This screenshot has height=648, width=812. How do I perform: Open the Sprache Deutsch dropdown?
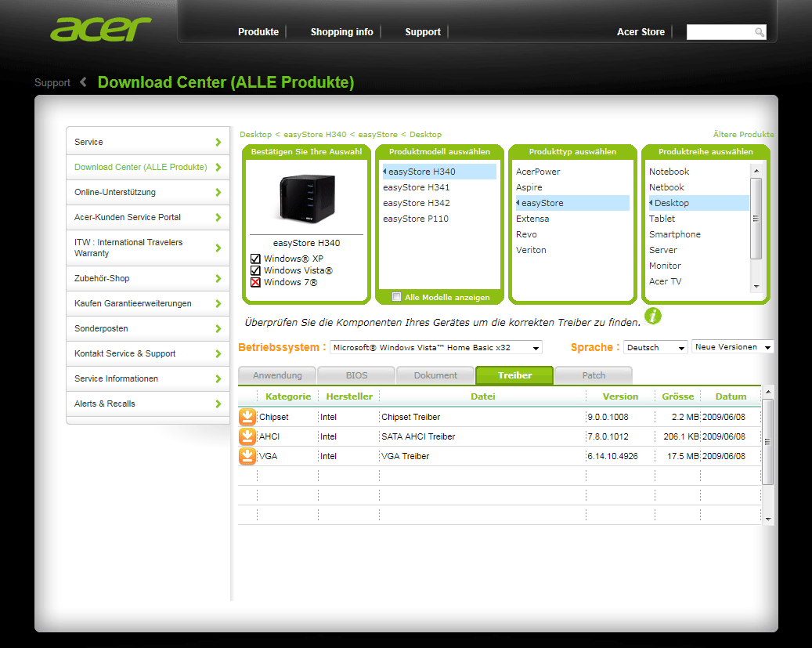pos(655,347)
